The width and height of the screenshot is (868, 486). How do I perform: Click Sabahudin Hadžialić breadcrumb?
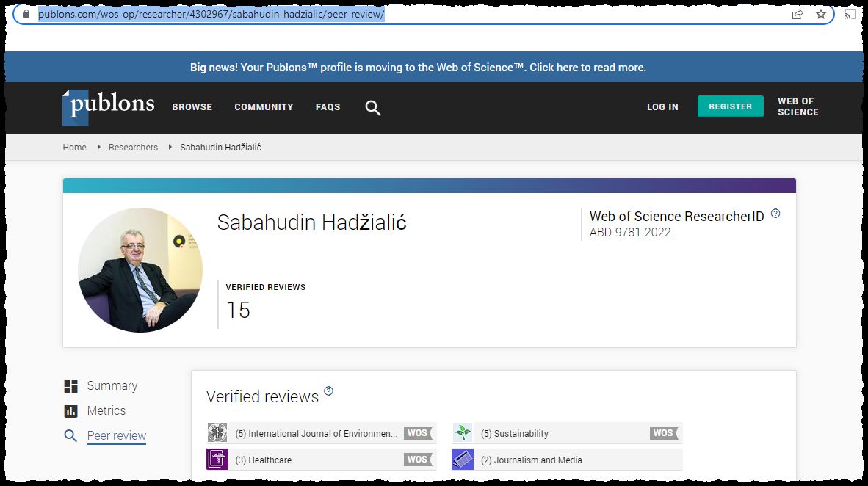(220, 148)
